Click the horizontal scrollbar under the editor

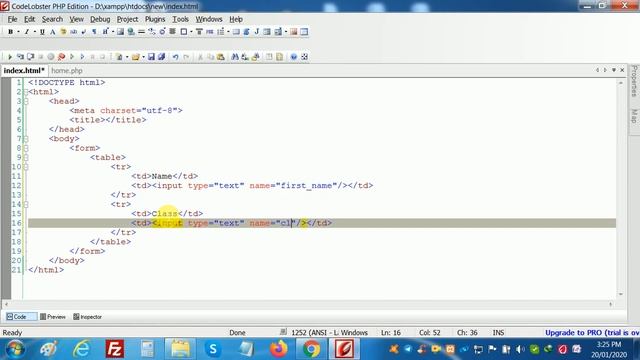308,304
